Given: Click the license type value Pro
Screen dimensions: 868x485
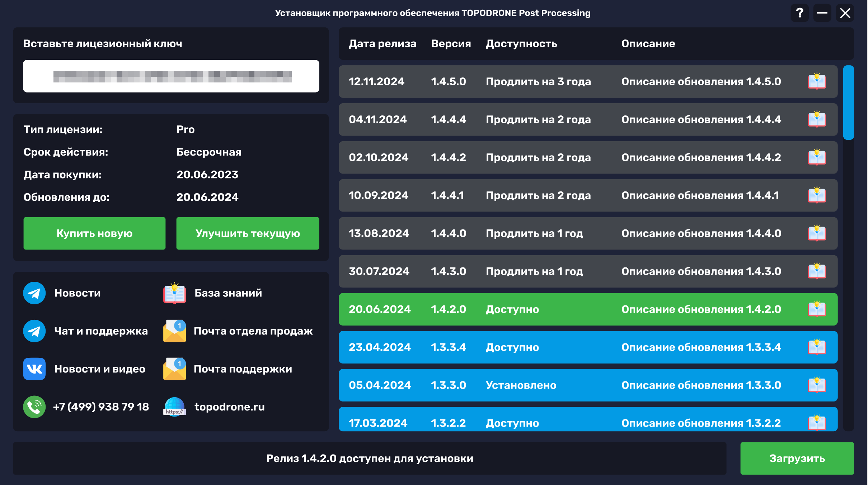Looking at the screenshot, I should [x=186, y=129].
